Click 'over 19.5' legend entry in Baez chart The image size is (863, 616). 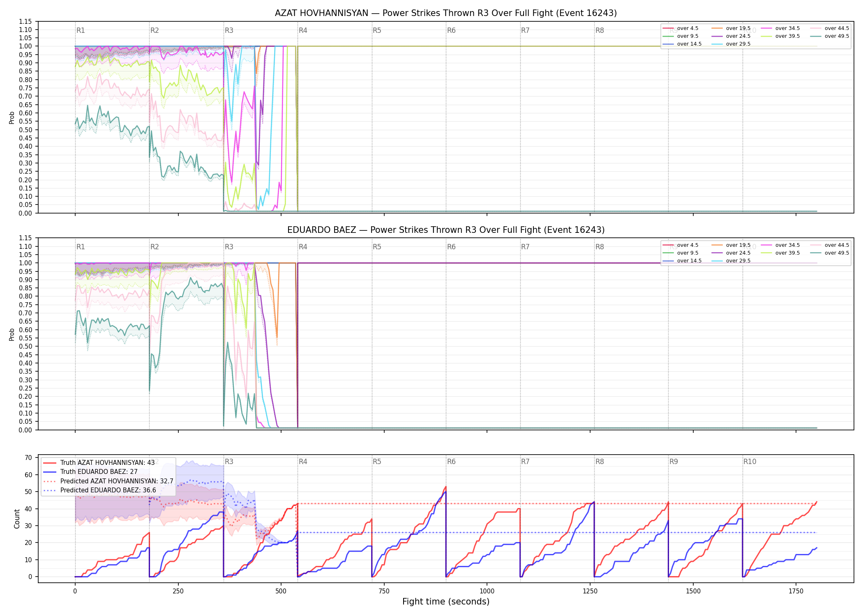[x=731, y=245]
